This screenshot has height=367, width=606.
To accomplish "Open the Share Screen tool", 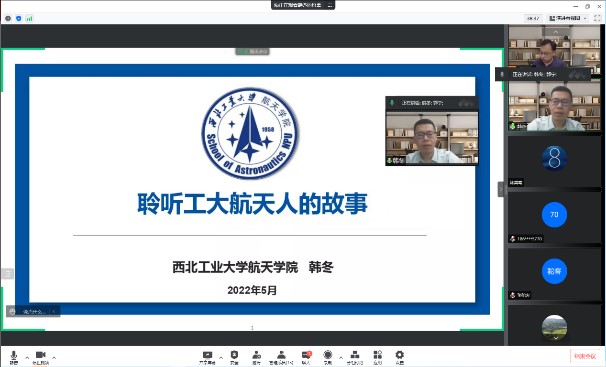I will coord(207,357).
